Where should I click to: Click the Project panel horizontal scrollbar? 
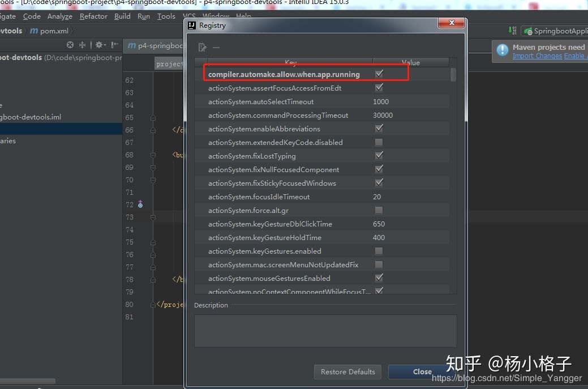click(28, 381)
